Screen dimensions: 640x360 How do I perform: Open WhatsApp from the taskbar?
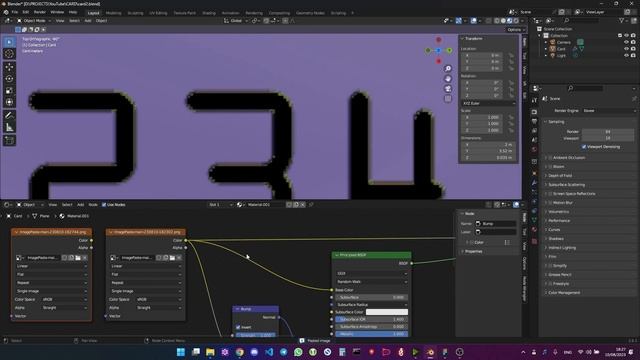(298, 352)
